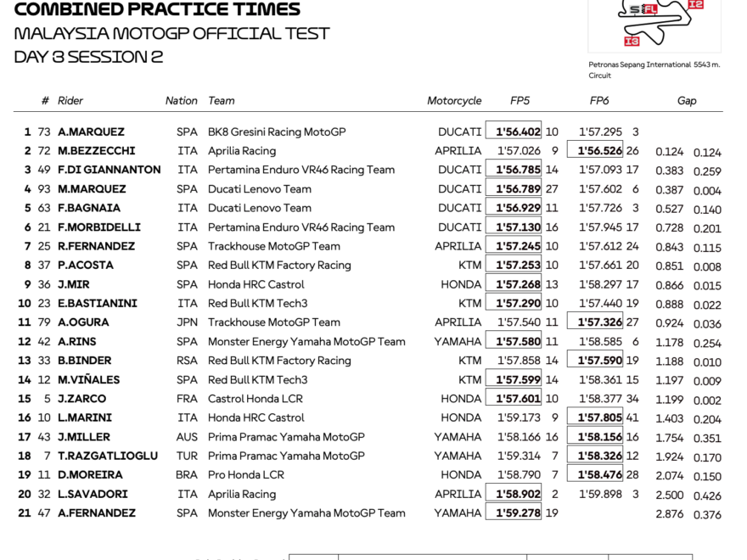Click the boxed 1'56.402 FP5 time

[514, 132]
